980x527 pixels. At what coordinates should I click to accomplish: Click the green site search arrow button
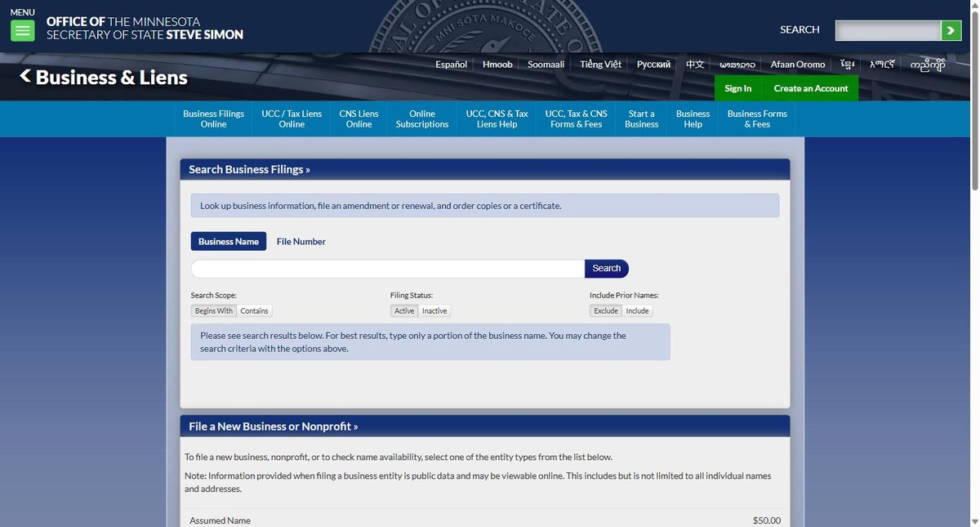[x=951, y=30]
